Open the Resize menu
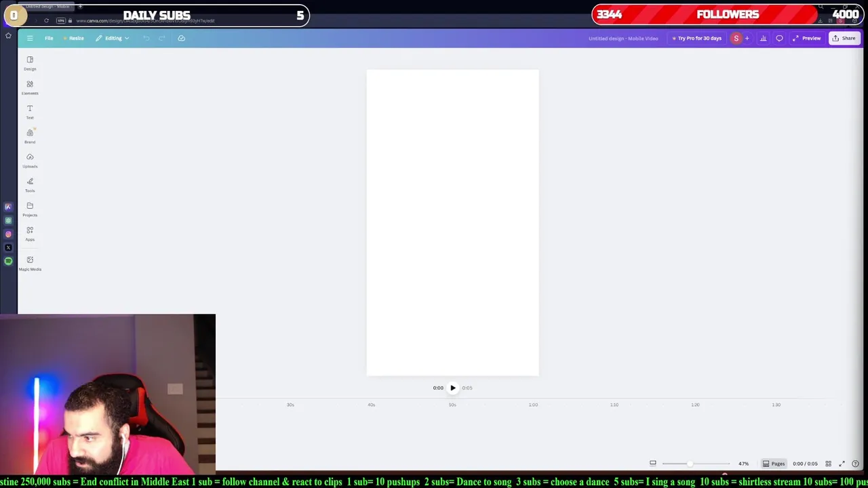The width and height of the screenshot is (868, 488). click(73, 38)
